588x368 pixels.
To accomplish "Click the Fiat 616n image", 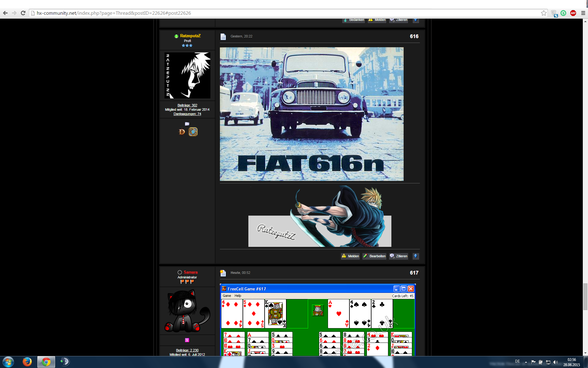I will click(x=311, y=114).
